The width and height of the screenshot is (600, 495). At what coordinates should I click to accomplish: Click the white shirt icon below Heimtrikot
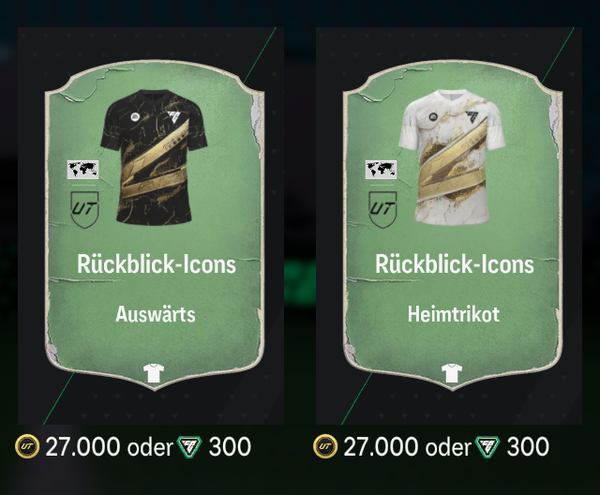tap(452, 373)
